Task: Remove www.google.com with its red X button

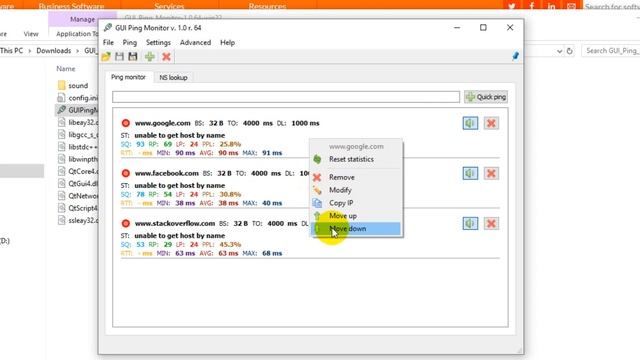Action: click(x=491, y=123)
